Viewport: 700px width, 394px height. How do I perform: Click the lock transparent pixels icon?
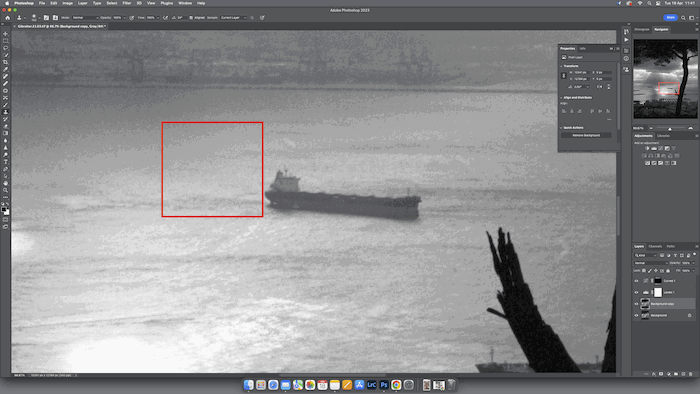644,270
